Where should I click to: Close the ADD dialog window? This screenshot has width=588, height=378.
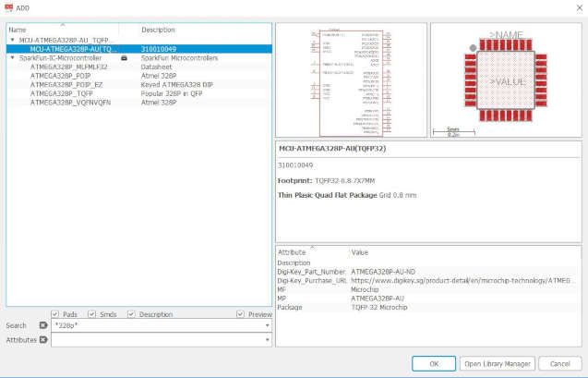(x=579, y=7)
